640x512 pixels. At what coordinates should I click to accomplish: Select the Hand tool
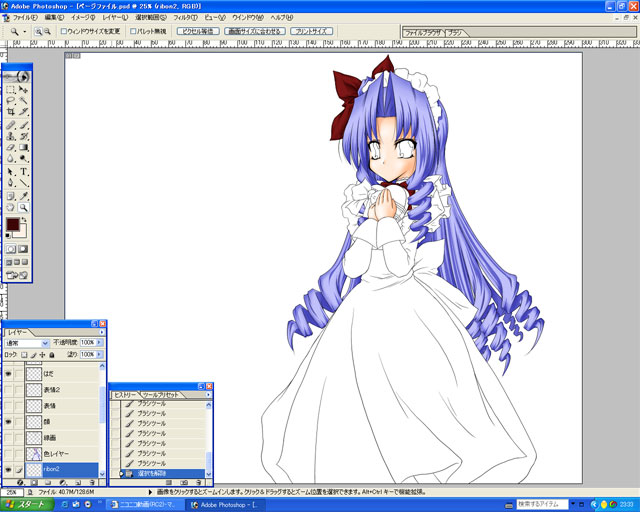(11, 207)
